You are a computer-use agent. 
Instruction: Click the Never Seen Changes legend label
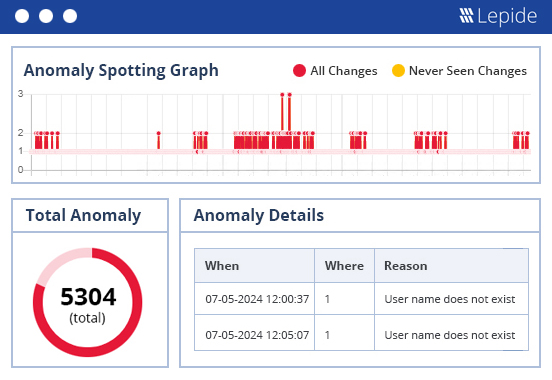point(468,71)
